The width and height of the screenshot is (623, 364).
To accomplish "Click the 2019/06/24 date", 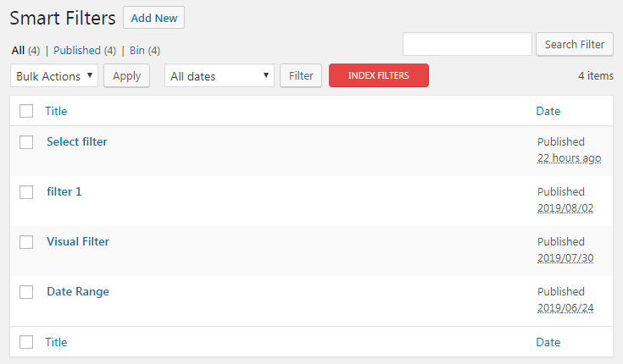I will [565, 308].
